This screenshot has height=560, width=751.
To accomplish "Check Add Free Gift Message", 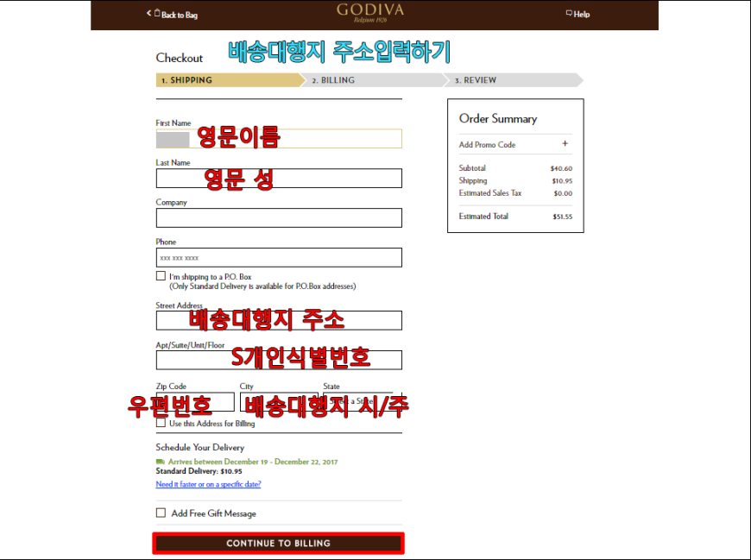I will 161,513.
